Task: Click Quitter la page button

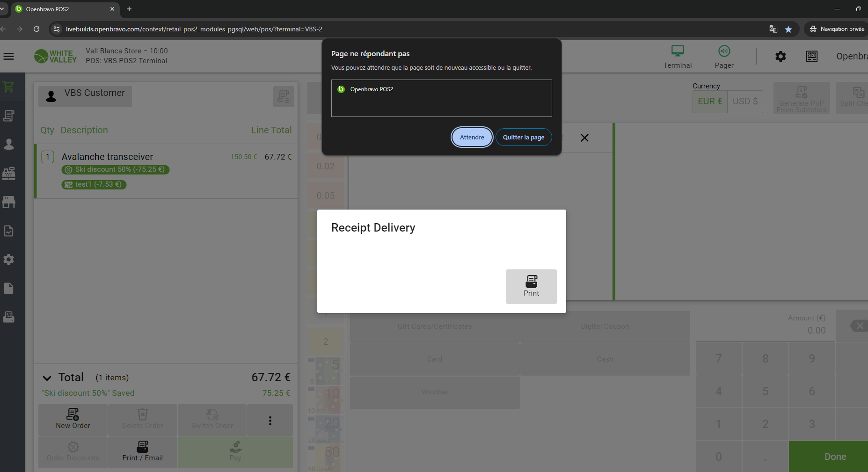Action: pos(523,137)
